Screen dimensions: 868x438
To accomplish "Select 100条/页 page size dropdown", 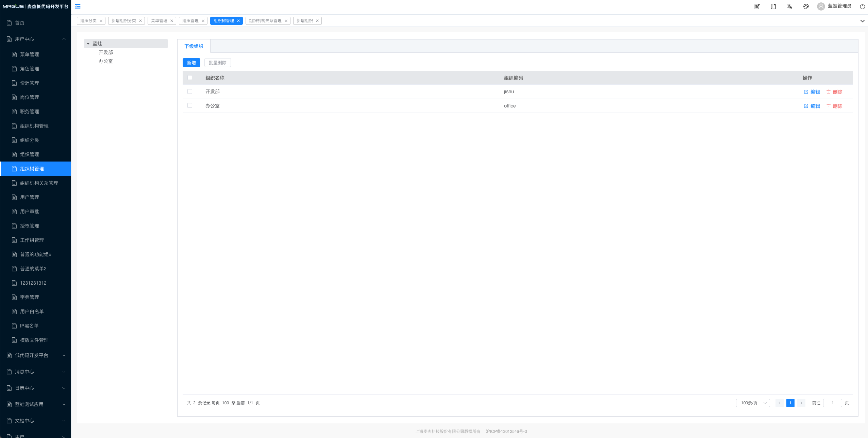I will (752, 403).
